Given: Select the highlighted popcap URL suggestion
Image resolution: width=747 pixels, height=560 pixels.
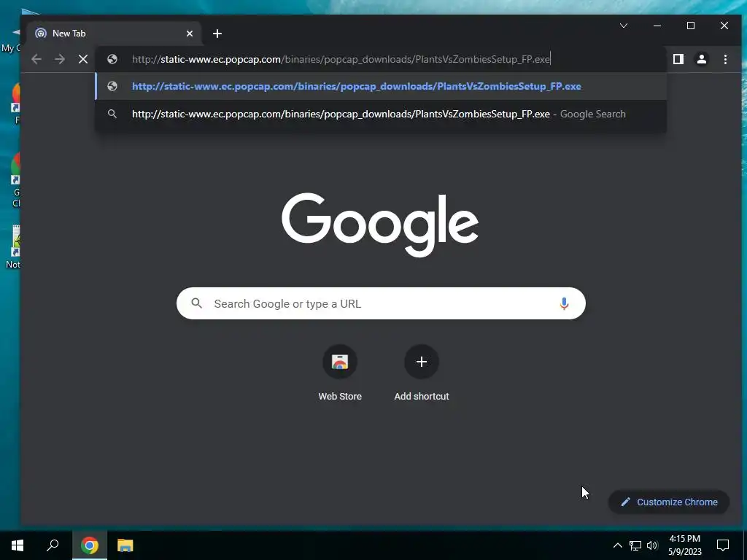Looking at the screenshot, I should click(x=381, y=86).
